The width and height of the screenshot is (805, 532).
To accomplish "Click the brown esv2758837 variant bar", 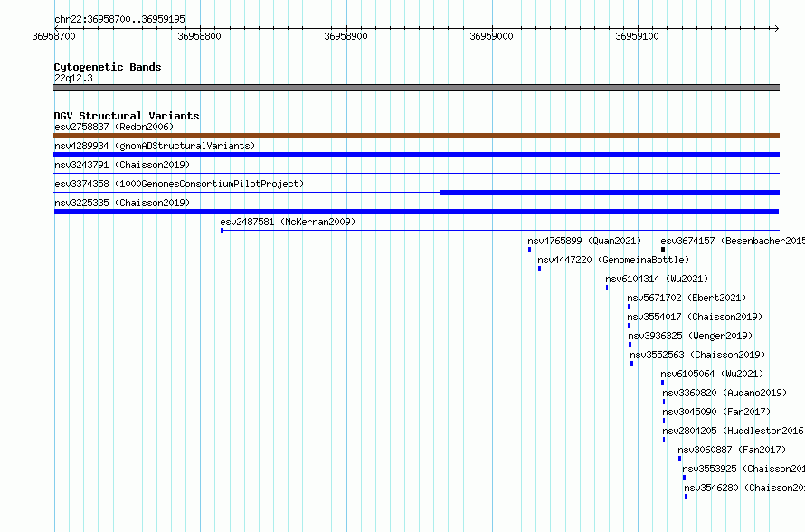I will (x=416, y=136).
